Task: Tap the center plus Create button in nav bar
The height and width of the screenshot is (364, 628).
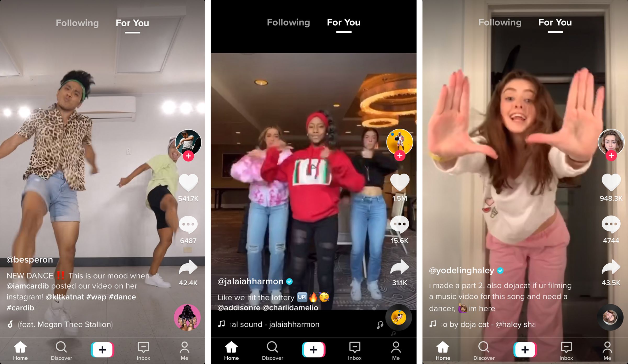Action: tap(314, 349)
